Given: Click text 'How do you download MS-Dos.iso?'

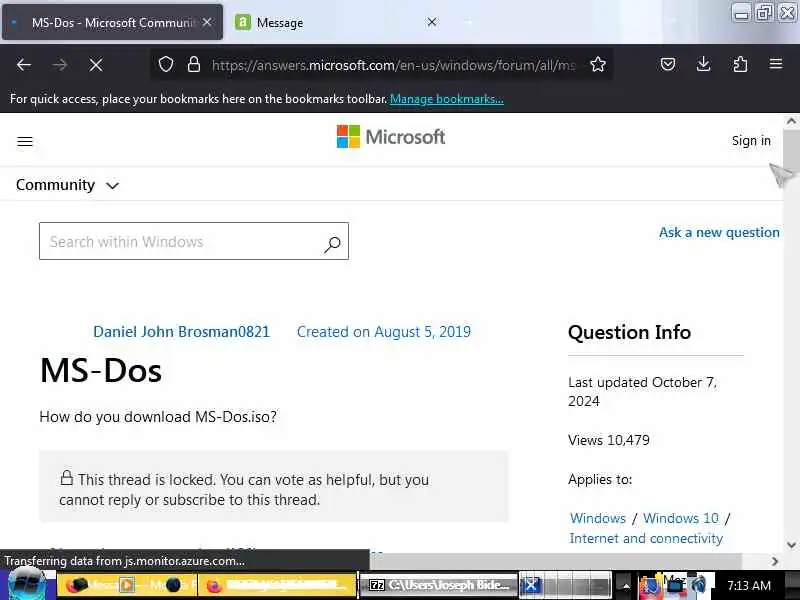Looking at the screenshot, I should 158,417.
